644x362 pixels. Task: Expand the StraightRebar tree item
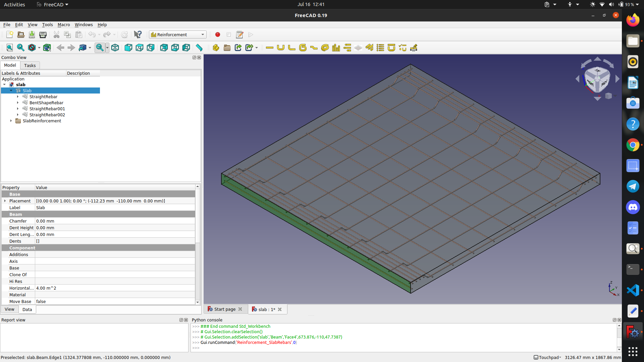18,97
